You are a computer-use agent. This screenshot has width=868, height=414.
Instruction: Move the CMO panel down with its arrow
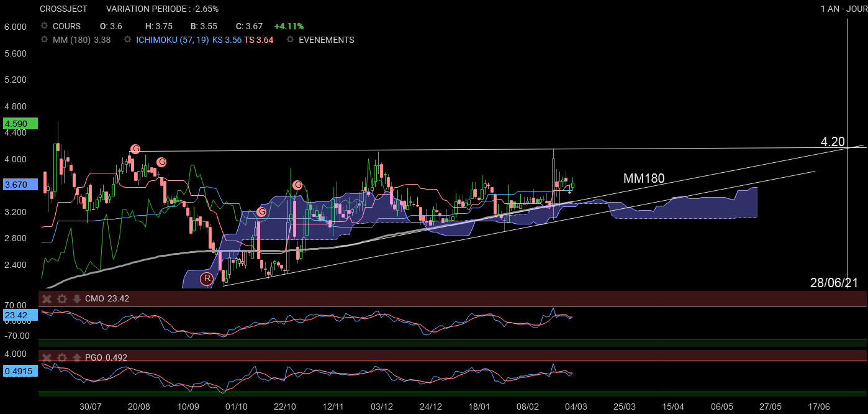point(77,299)
